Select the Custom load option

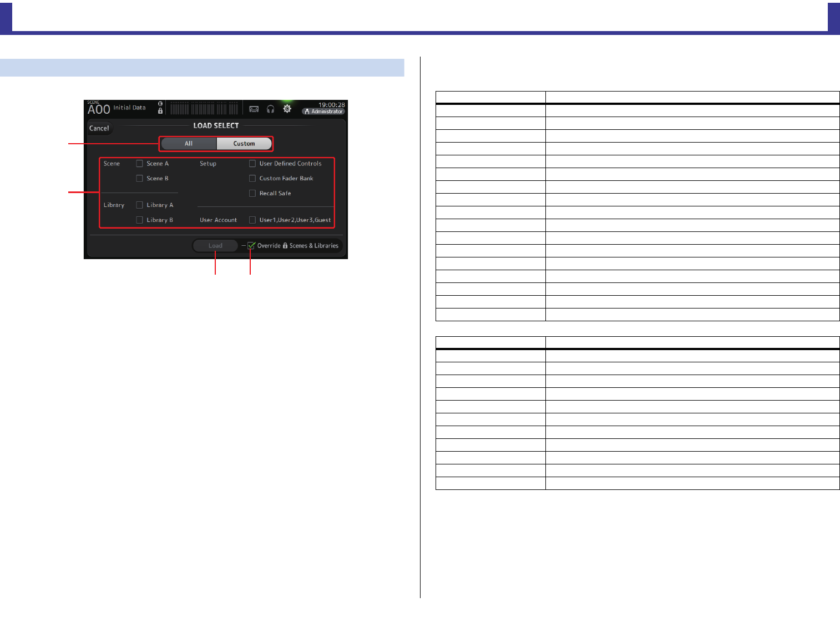244,144
